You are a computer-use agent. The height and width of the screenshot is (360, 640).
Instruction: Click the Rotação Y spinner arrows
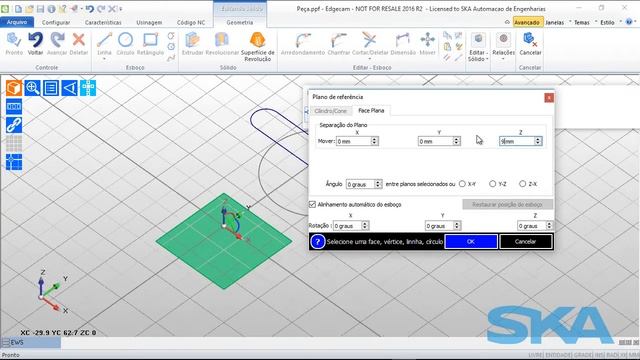[457, 226]
